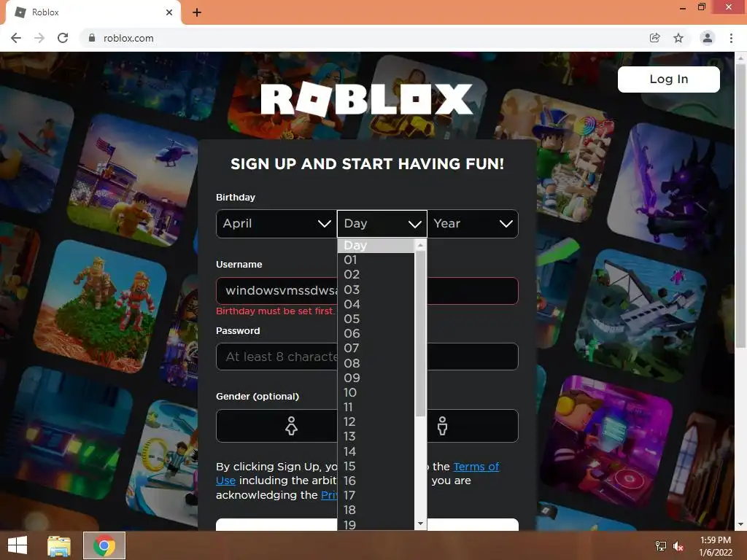Choose day 04 from list

[x=376, y=304]
